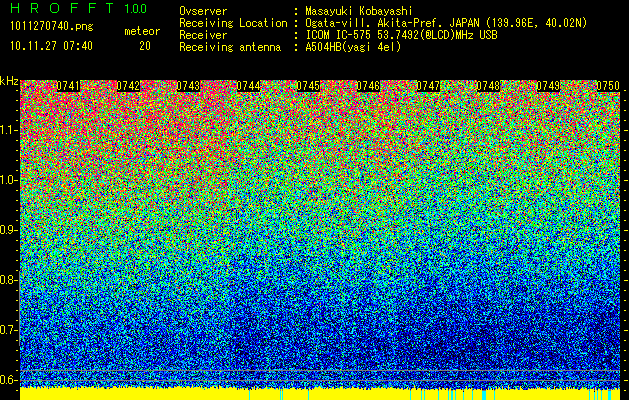Click the Receiving antenna label
The height and width of the screenshot is (400, 629).
(x=230, y=47)
